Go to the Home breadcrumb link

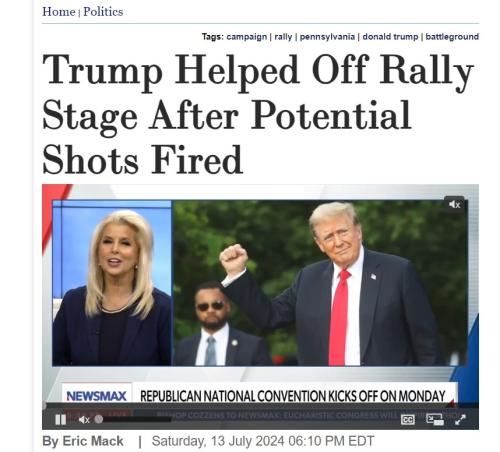(59, 12)
